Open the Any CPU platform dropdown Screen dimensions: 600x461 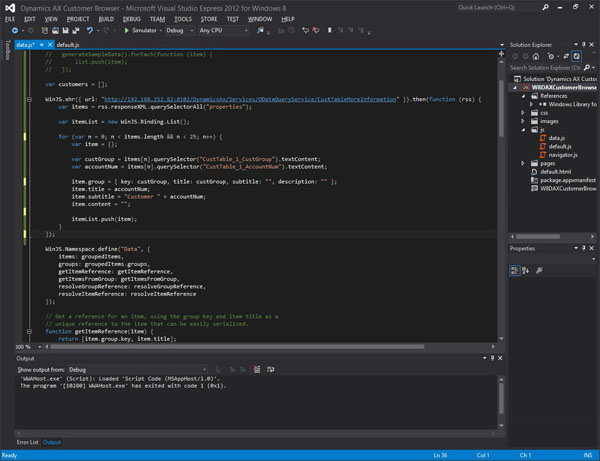(x=223, y=31)
